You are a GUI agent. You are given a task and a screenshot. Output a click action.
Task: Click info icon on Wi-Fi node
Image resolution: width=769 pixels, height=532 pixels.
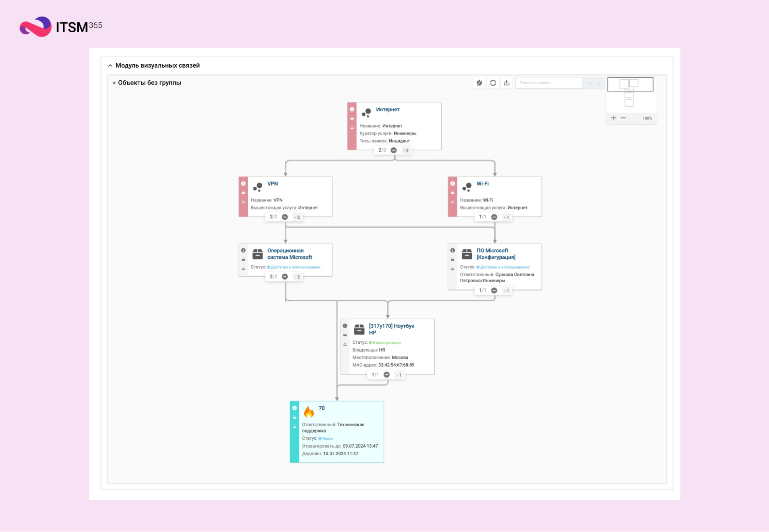coord(452,183)
